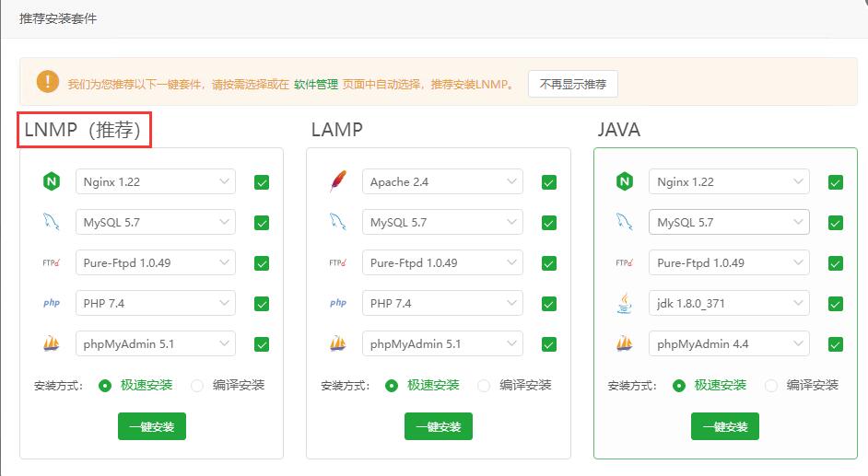
Task: Click the MySQL dolphin icon in LAMP panel
Action: click(x=337, y=223)
